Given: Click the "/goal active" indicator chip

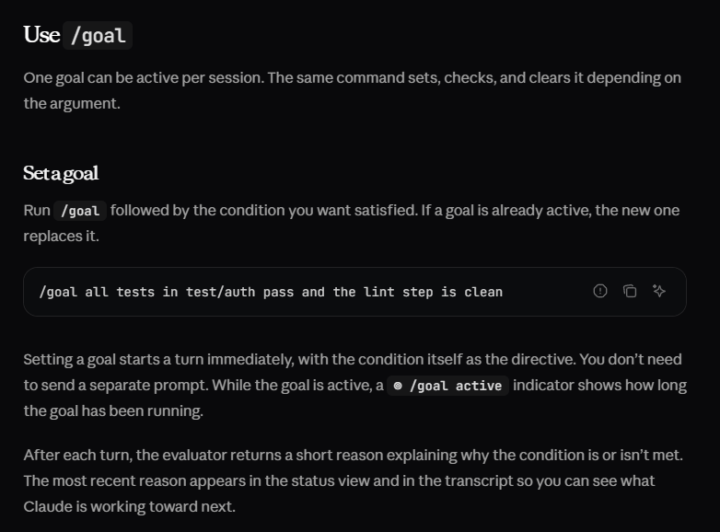Looking at the screenshot, I should [448, 386].
